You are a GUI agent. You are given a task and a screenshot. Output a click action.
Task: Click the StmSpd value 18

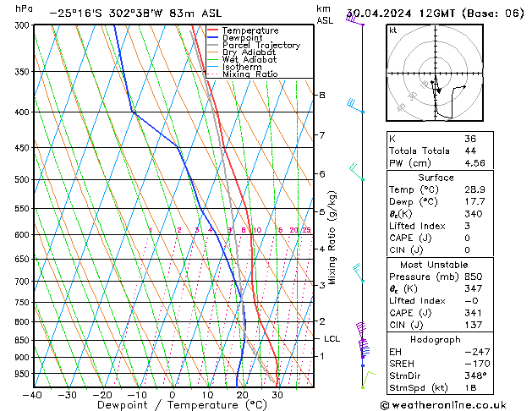coord(470,387)
